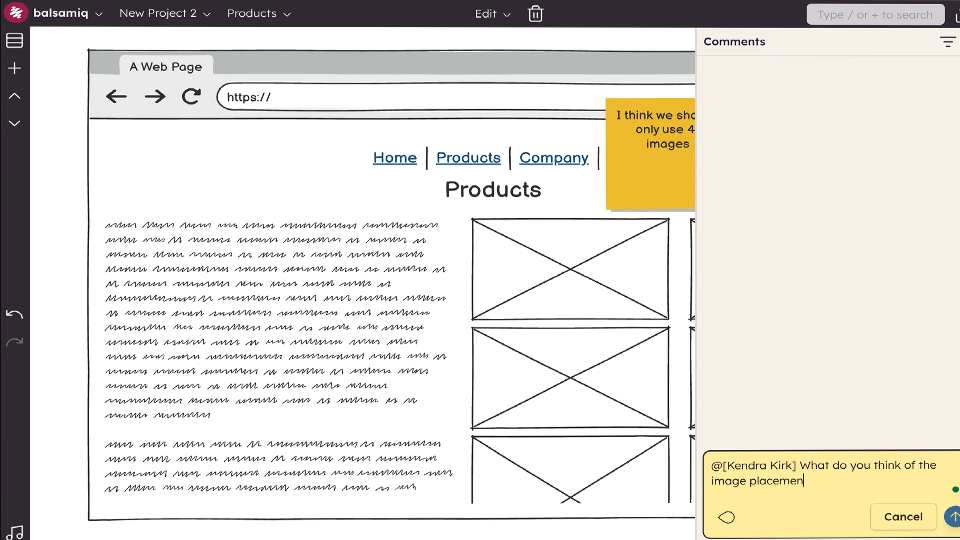Click the trash delete icon

[x=535, y=13]
